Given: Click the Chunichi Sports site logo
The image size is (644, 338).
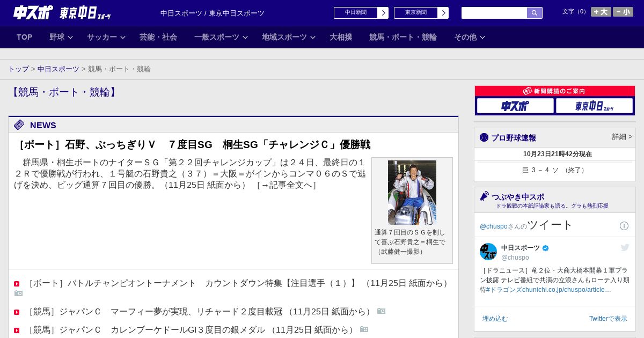Looking at the screenshot, I should point(33,13).
